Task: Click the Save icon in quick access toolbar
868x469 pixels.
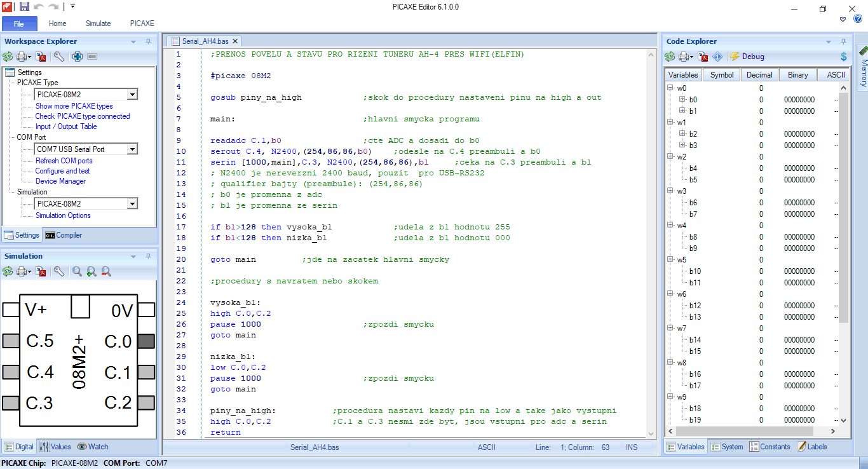Action: [24, 6]
